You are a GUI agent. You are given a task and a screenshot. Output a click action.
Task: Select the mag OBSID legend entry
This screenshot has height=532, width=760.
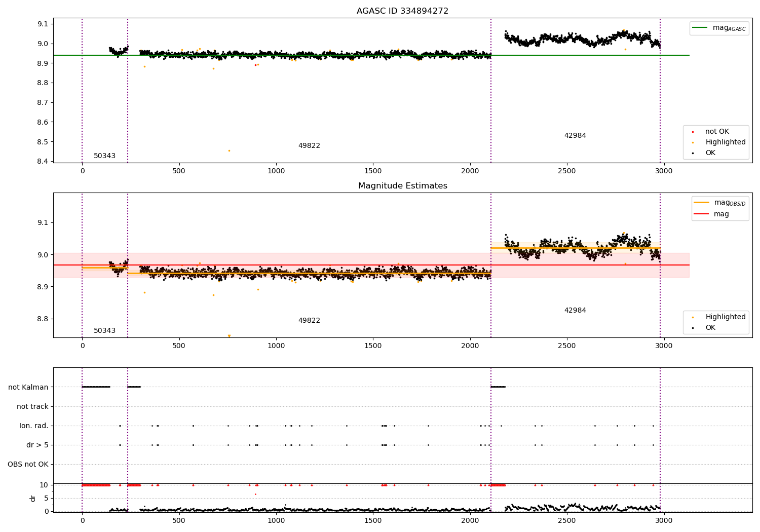click(x=720, y=203)
